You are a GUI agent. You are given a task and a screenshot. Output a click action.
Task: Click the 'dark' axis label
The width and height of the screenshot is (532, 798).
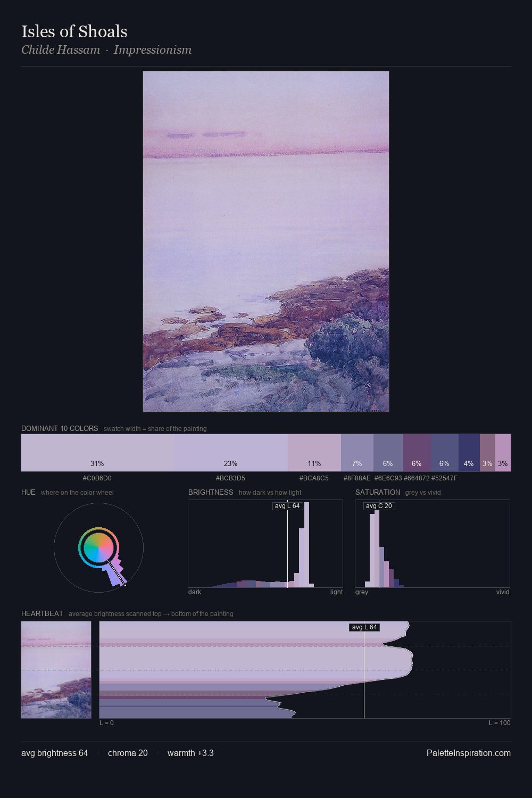coord(195,592)
